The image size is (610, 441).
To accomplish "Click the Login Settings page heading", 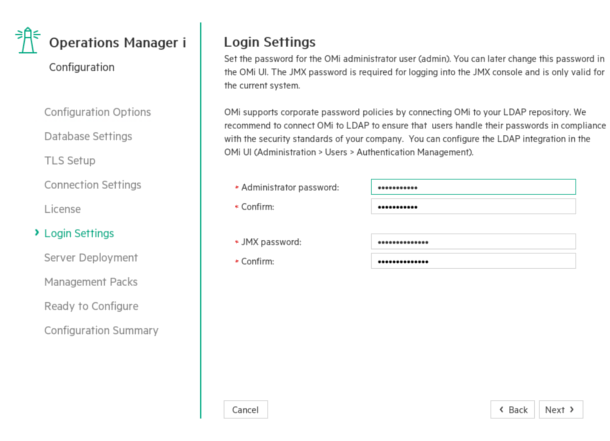I will tap(270, 42).
